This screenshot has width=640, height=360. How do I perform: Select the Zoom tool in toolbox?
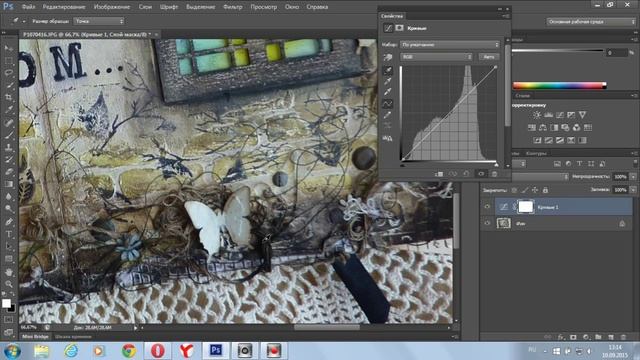click(9, 284)
